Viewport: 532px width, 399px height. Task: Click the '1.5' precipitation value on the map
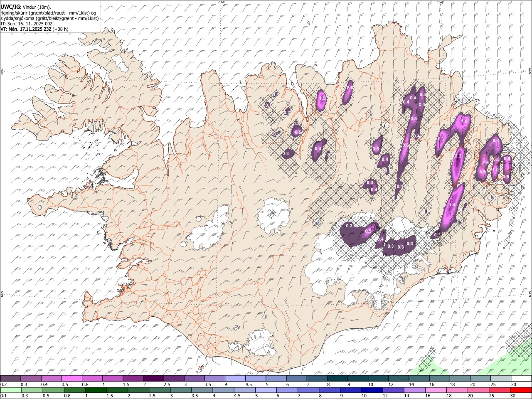(322, 99)
